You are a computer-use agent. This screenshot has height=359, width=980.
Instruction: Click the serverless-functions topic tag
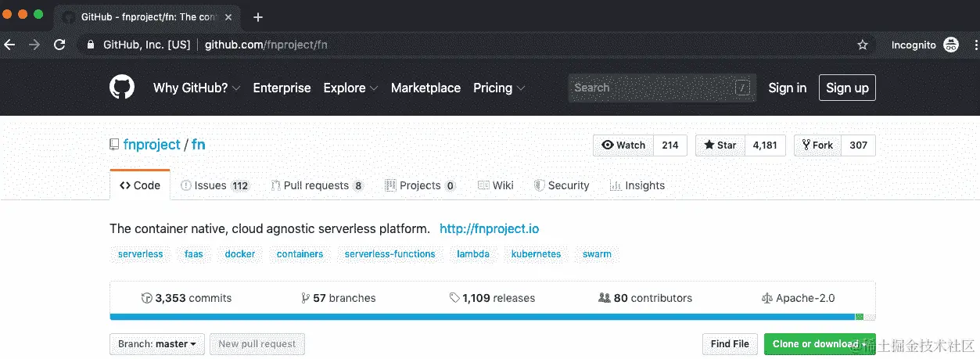coord(390,254)
